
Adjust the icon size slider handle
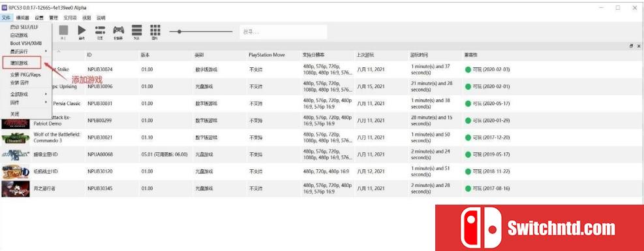(179, 31)
